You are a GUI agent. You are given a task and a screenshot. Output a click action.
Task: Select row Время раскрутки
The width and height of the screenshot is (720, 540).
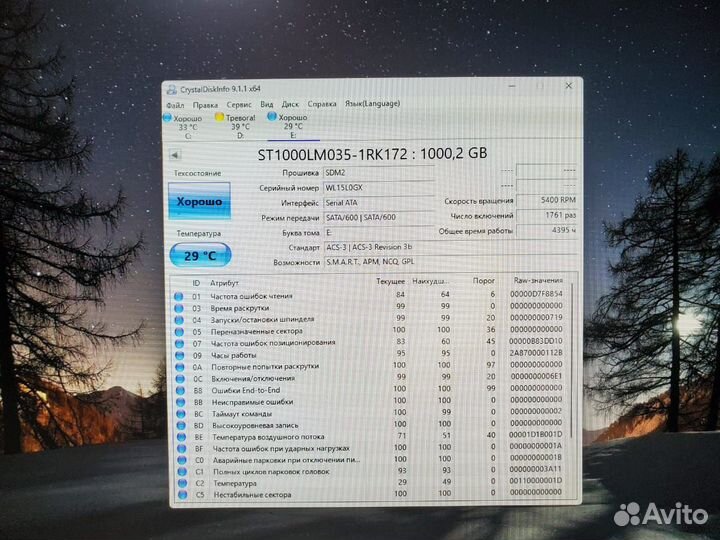click(x=370, y=307)
